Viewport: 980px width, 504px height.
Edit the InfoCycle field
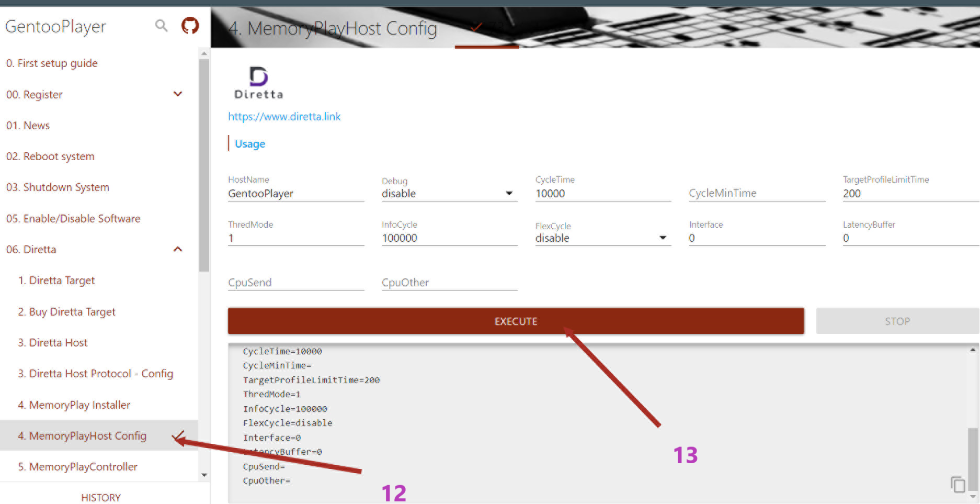click(x=449, y=238)
